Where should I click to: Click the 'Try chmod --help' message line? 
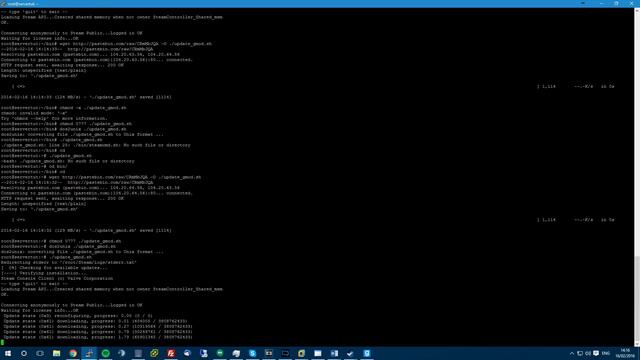click(54, 118)
